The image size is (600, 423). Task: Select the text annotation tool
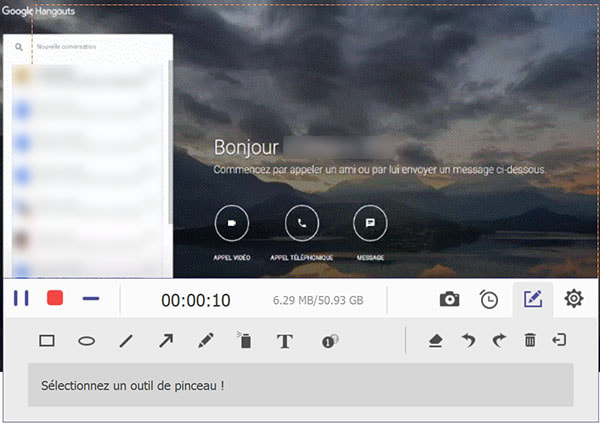coord(284,341)
